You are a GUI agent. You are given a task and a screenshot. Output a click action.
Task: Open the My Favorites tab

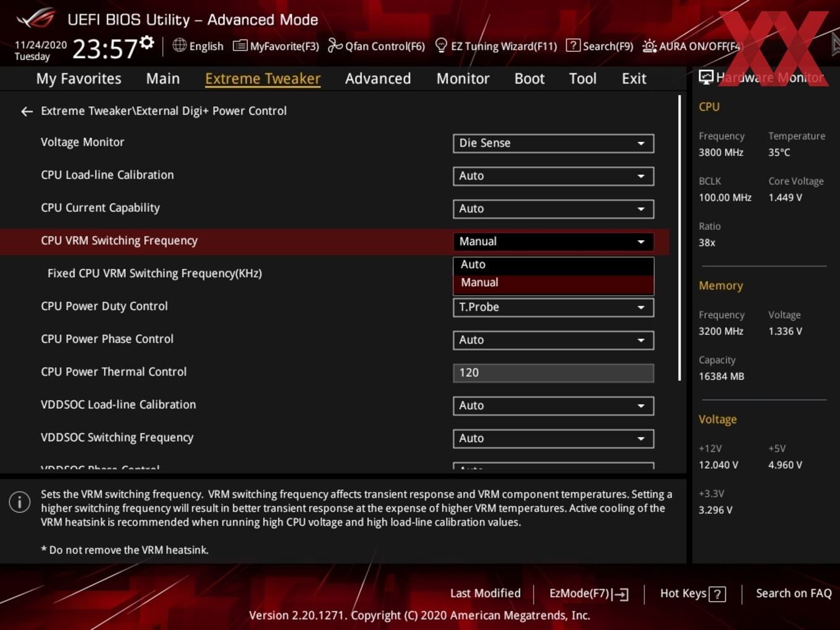78,78
